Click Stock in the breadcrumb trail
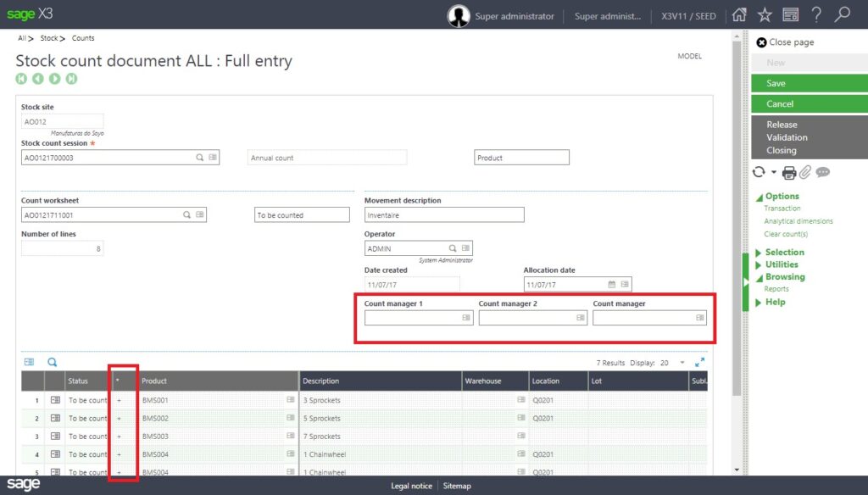The height and width of the screenshot is (495, 868). (50, 38)
